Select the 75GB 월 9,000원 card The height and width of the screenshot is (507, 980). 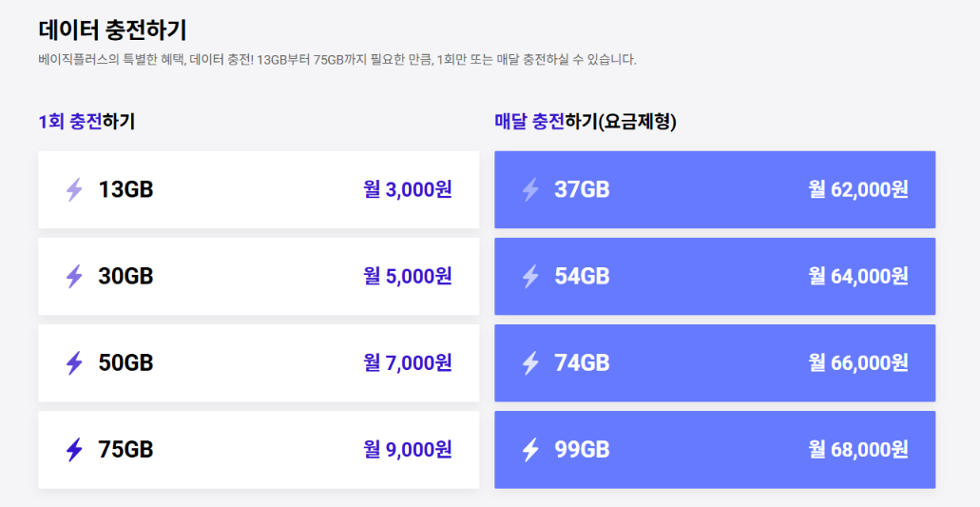point(259,450)
